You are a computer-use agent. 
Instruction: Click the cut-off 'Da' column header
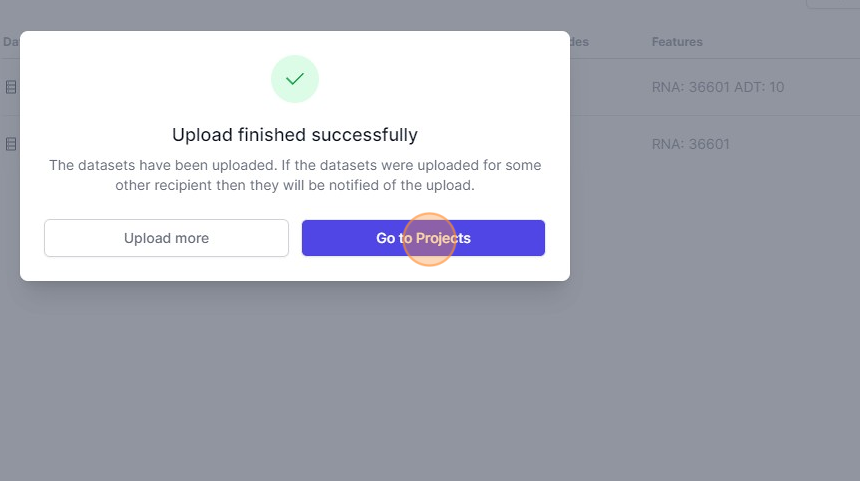tap(10, 42)
